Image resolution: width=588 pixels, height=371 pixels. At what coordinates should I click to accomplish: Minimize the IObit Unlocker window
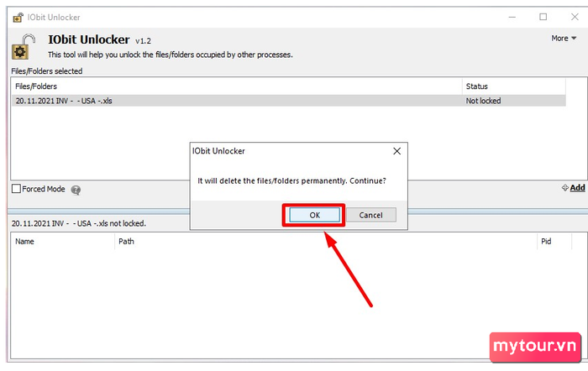click(x=512, y=17)
